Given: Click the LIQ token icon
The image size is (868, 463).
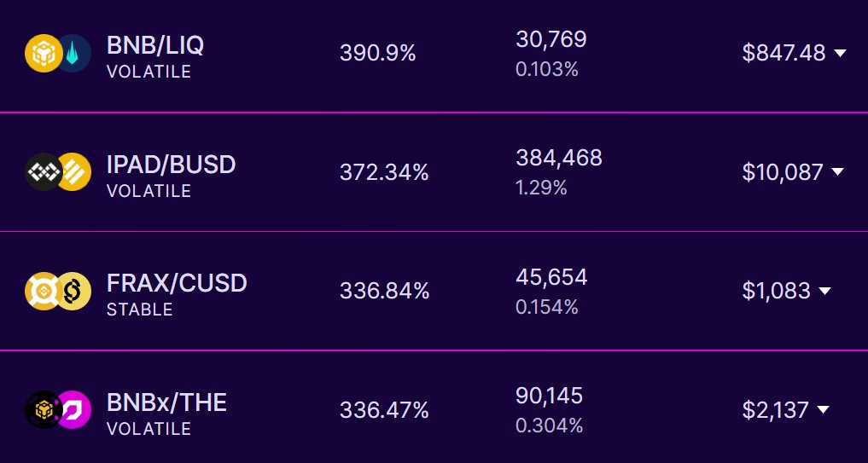Looking at the screenshot, I should [75, 53].
